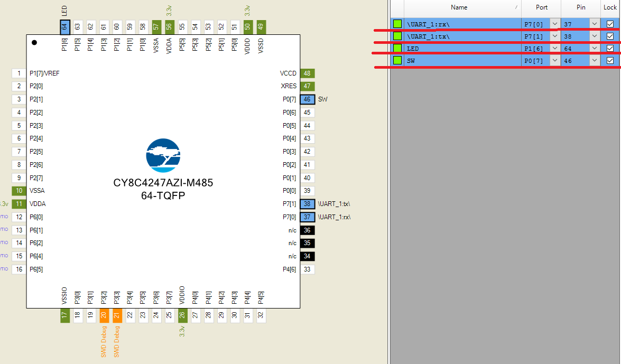
Task: Open Pin dropdown showing 46
Action: tap(595, 61)
